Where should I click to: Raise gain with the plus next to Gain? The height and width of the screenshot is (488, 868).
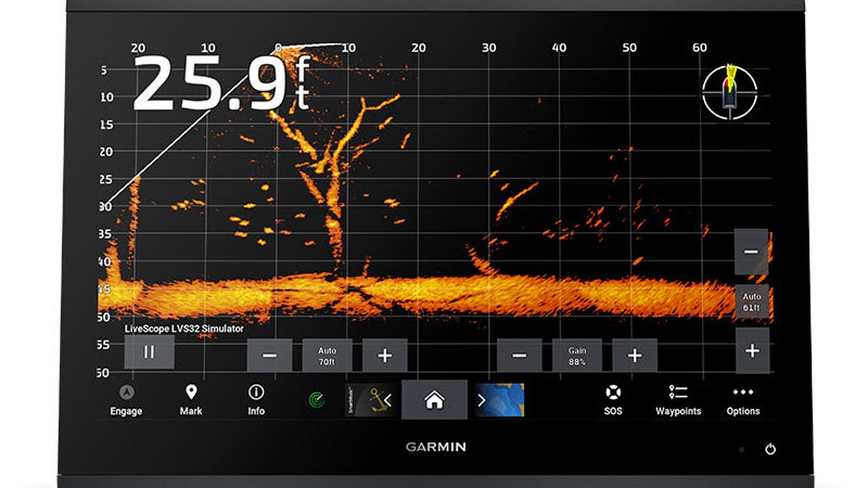(635, 355)
